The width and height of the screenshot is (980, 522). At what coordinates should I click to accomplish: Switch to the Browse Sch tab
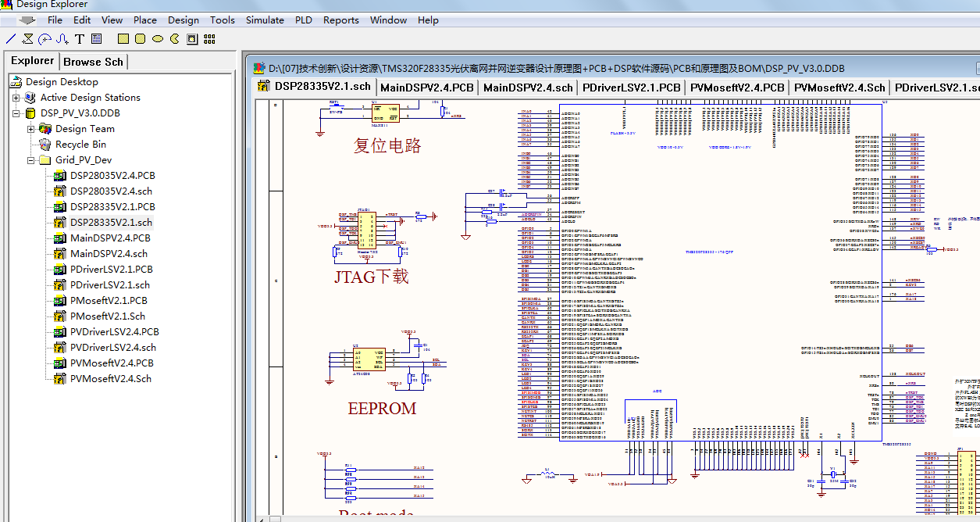click(x=93, y=62)
